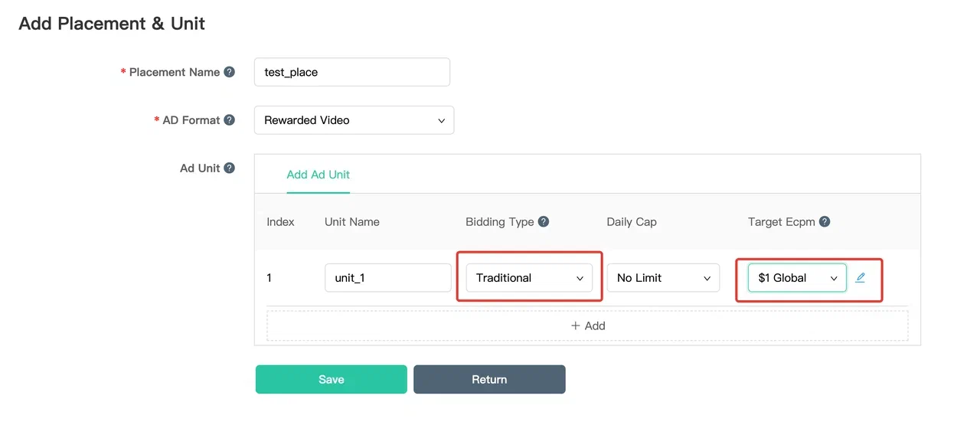Click the Daily Cap column header
The image size is (980, 425).
pyautogui.click(x=632, y=222)
